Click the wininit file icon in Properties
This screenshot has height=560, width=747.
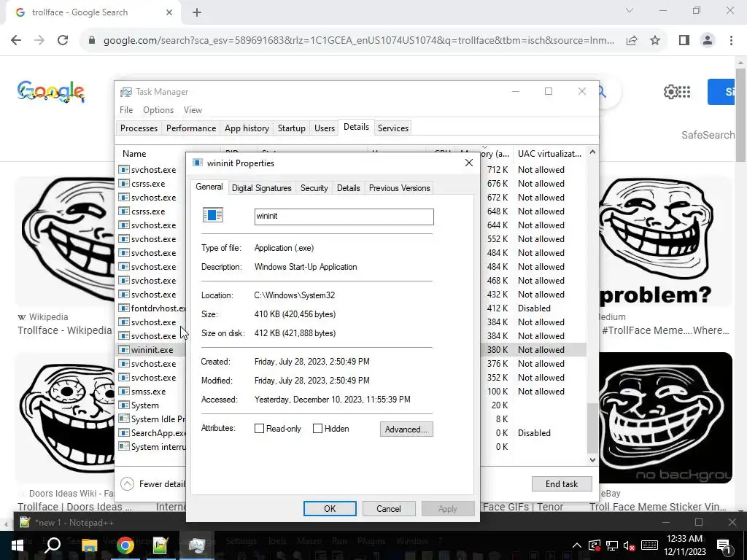click(x=213, y=215)
